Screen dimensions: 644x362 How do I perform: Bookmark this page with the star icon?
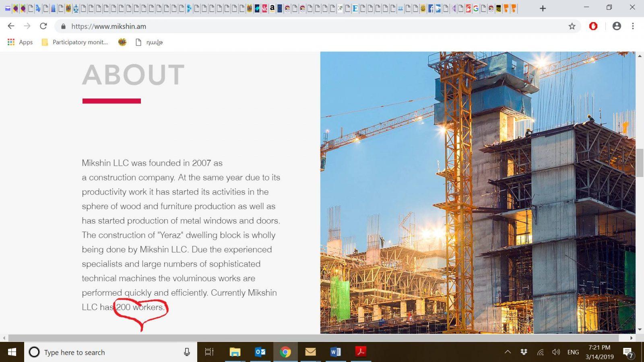point(572,26)
